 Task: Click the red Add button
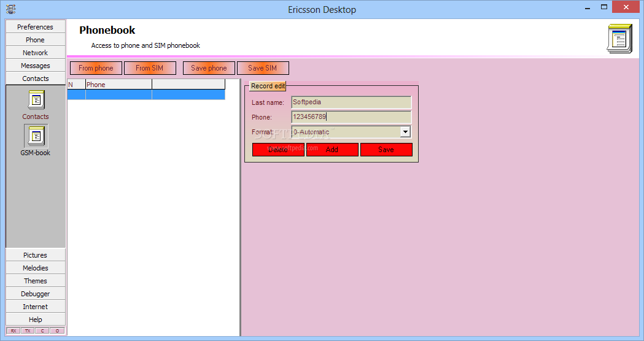click(332, 150)
